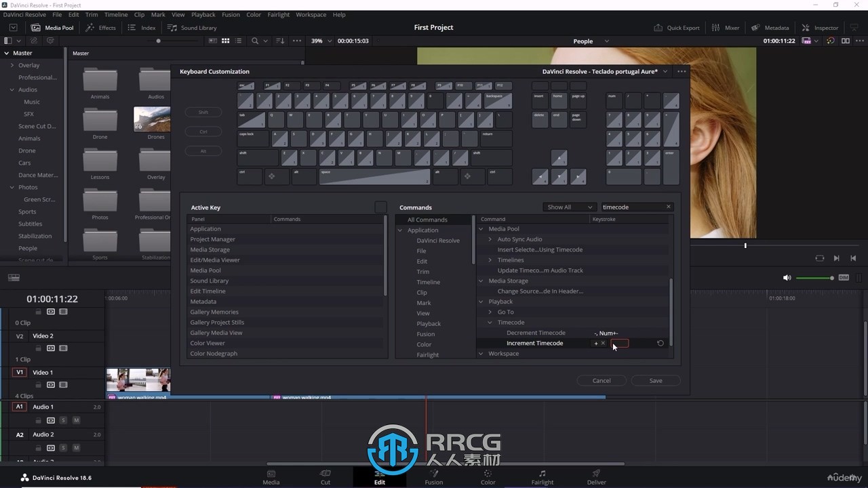Disable the Video 2 track
868x488 pixels.
[63, 348]
